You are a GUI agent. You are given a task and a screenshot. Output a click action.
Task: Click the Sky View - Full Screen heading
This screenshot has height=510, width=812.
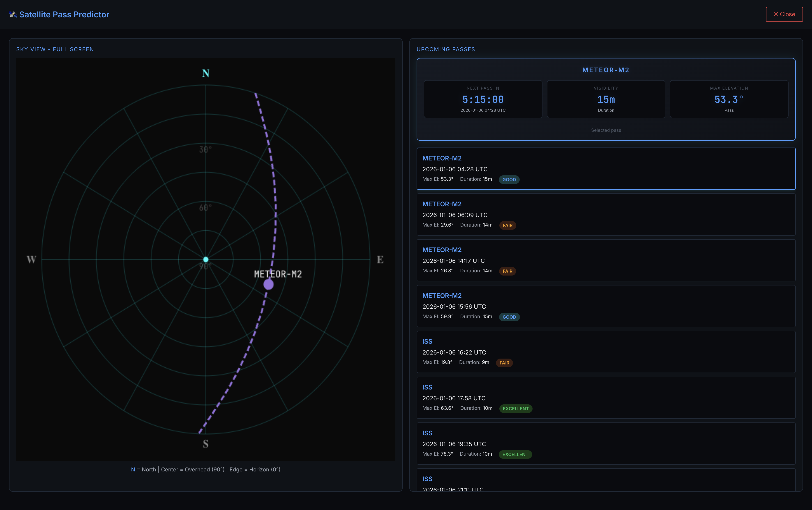pyautogui.click(x=55, y=49)
